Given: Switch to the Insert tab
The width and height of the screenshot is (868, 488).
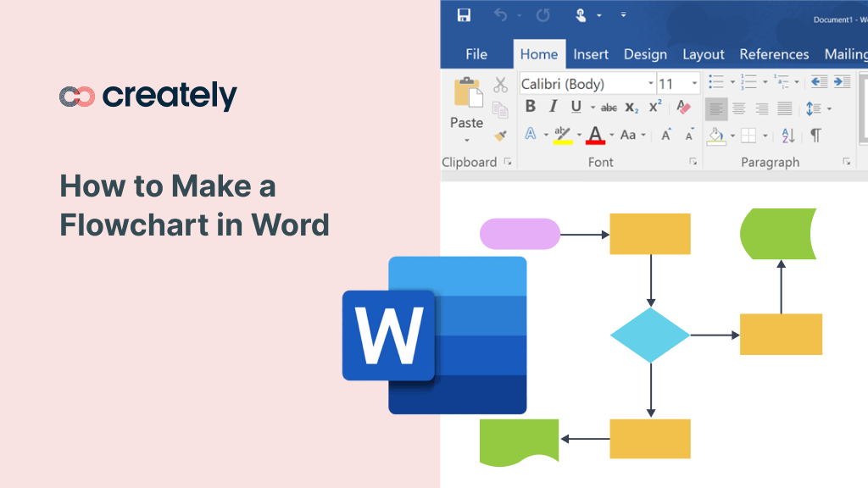Looking at the screenshot, I should (x=591, y=53).
